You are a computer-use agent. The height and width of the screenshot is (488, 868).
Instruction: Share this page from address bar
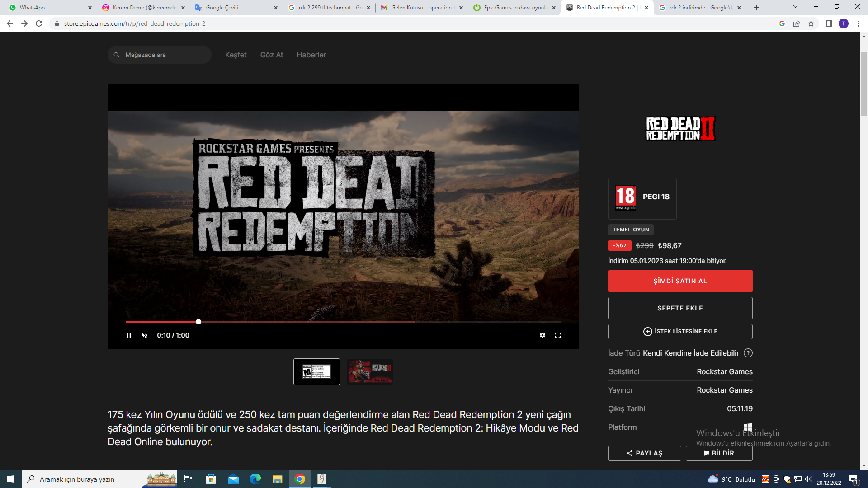point(797,23)
